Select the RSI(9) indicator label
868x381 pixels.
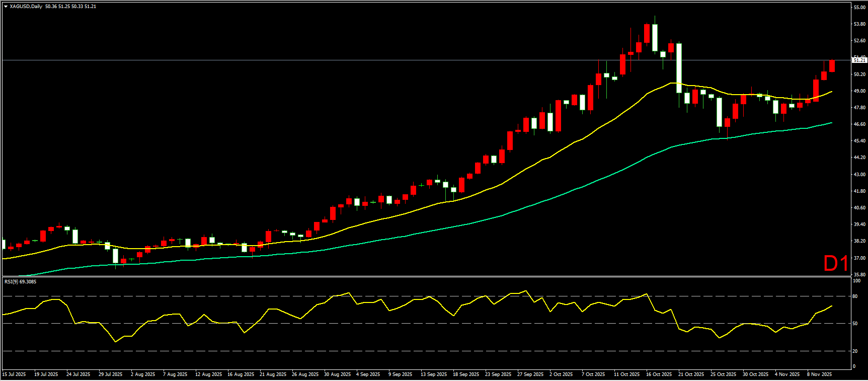click(20, 282)
